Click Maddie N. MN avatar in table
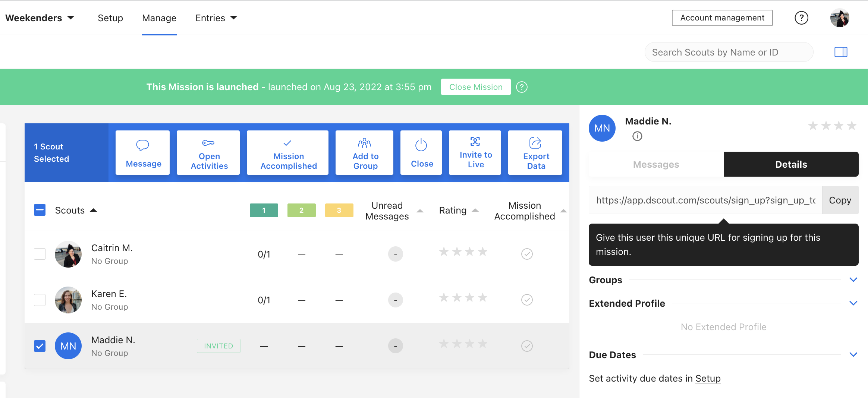This screenshot has width=868, height=398. (x=68, y=346)
